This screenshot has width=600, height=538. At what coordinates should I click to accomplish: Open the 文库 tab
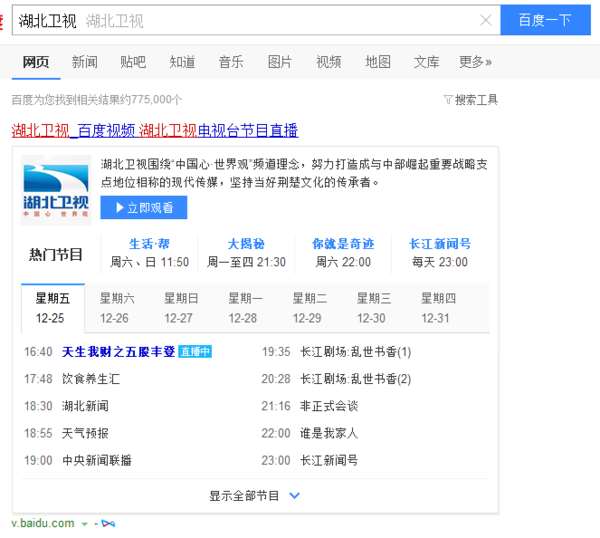coord(426,62)
